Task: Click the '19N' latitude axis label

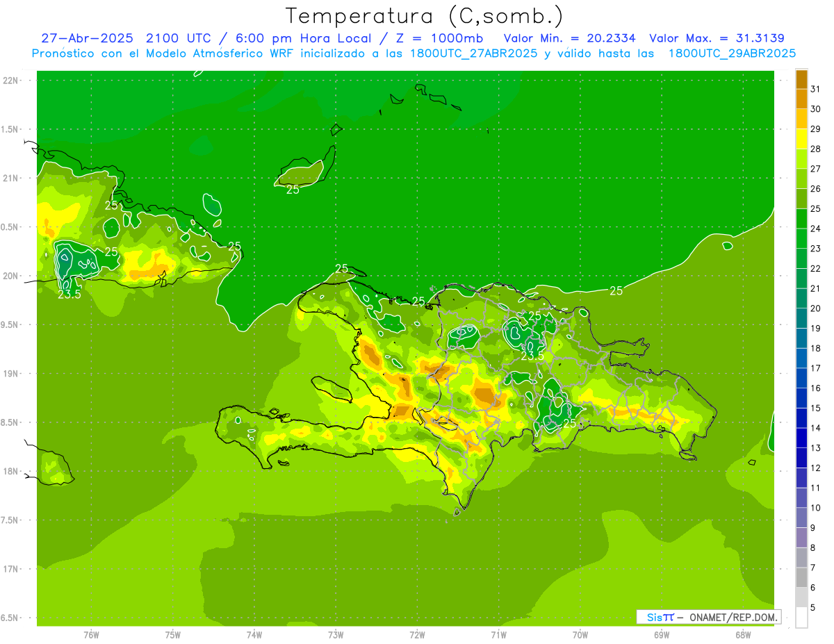Action: pyautogui.click(x=11, y=374)
